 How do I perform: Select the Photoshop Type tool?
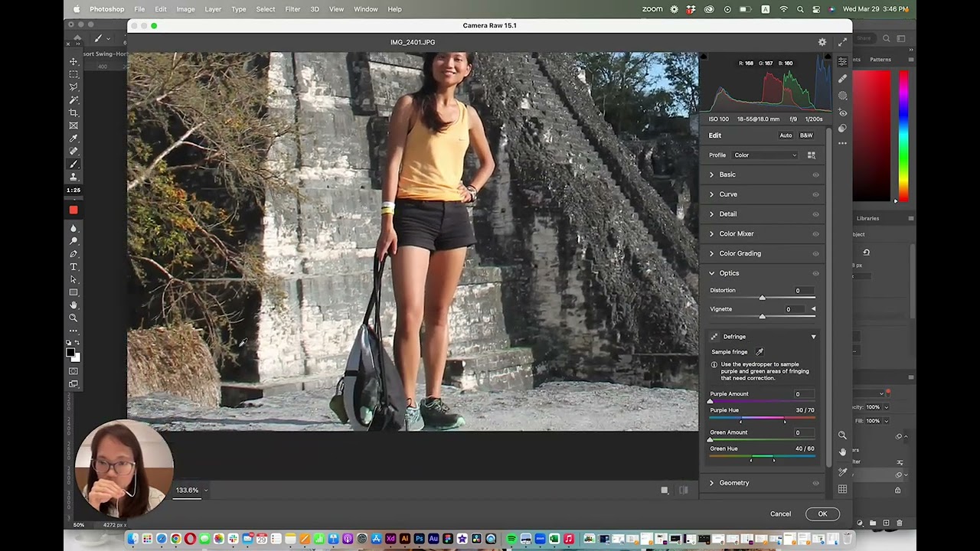pos(73,266)
